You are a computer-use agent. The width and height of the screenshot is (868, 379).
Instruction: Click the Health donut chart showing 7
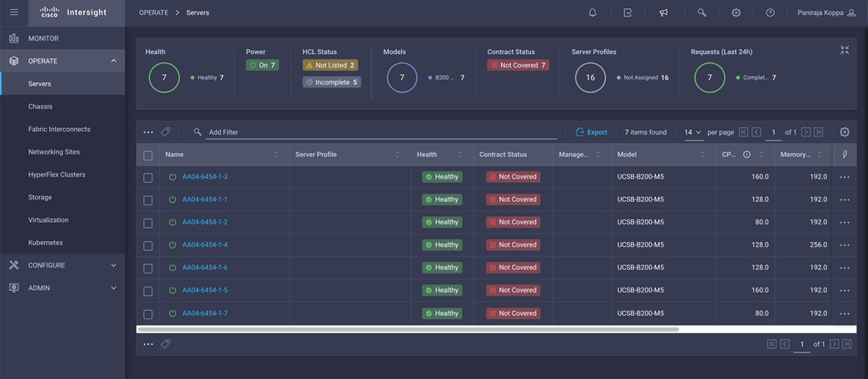164,77
